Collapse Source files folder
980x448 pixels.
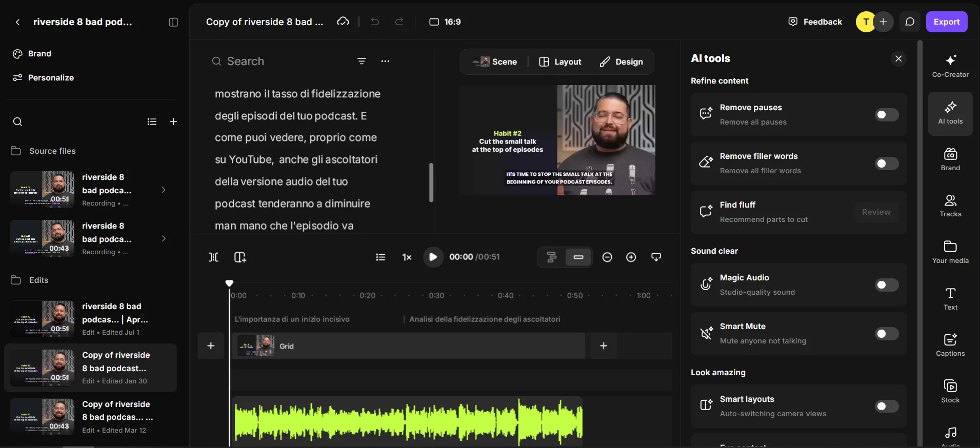point(44,151)
